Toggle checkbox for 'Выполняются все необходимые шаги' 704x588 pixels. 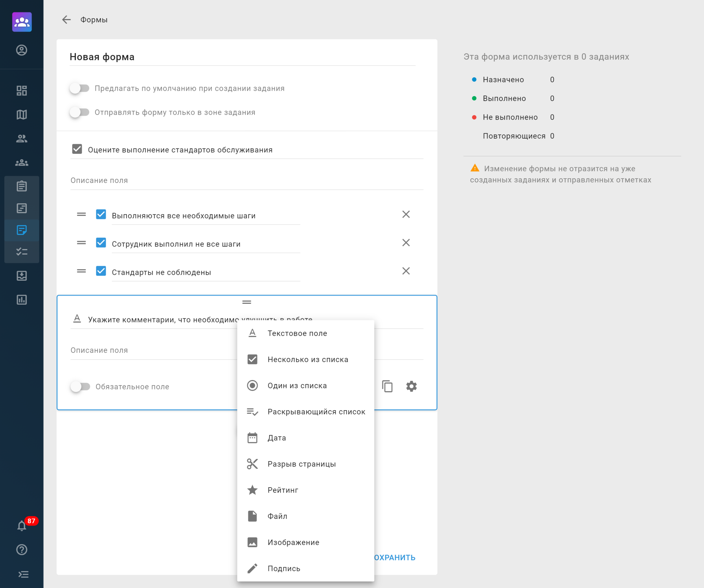[101, 214]
